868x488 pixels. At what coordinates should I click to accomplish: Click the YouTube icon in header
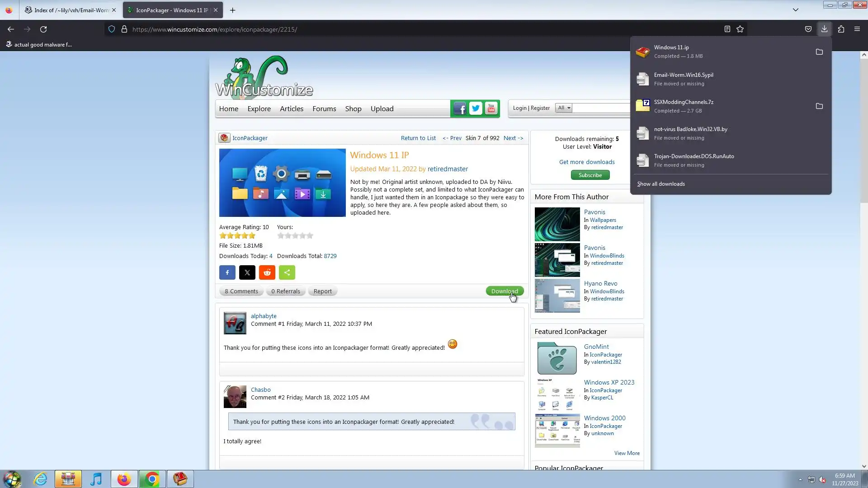491,108
